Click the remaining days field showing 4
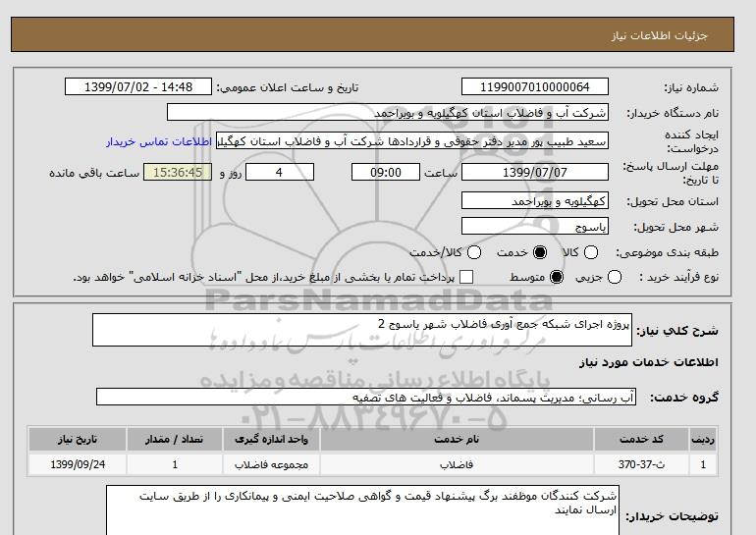Viewport: 756px width, 535px height. [x=280, y=172]
